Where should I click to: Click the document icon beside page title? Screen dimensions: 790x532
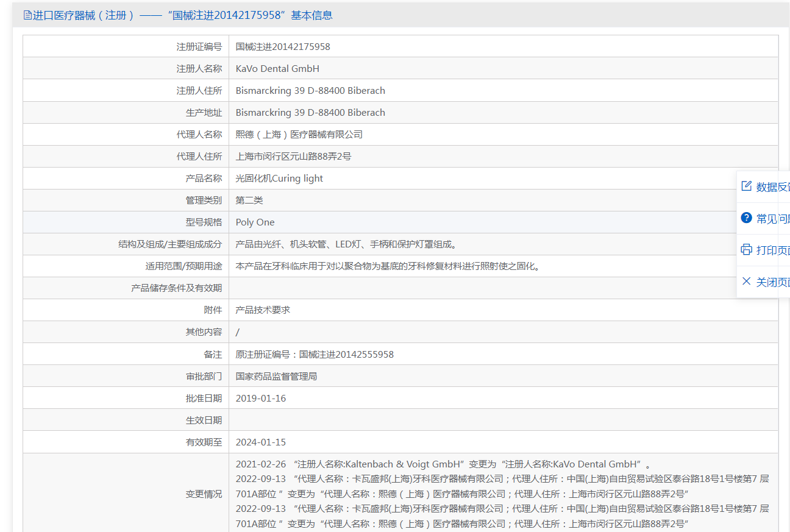(x=27, y=15)
